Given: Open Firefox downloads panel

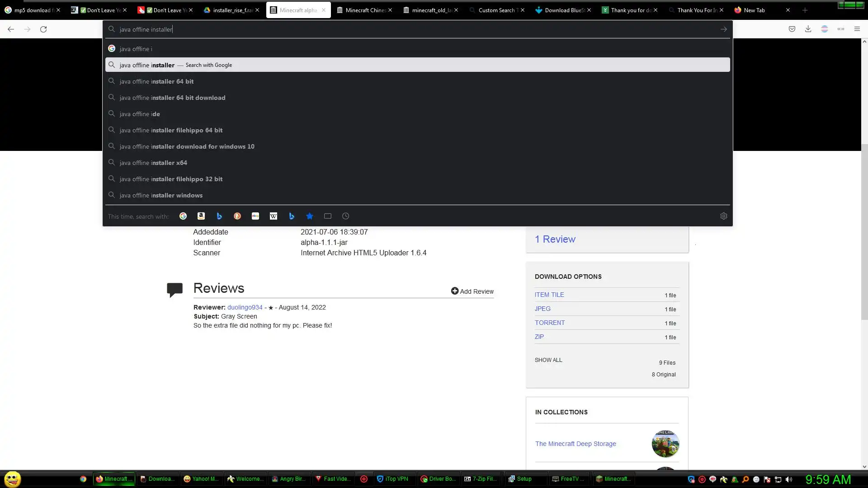Looking at the screenshot, I should pos(808,29).
